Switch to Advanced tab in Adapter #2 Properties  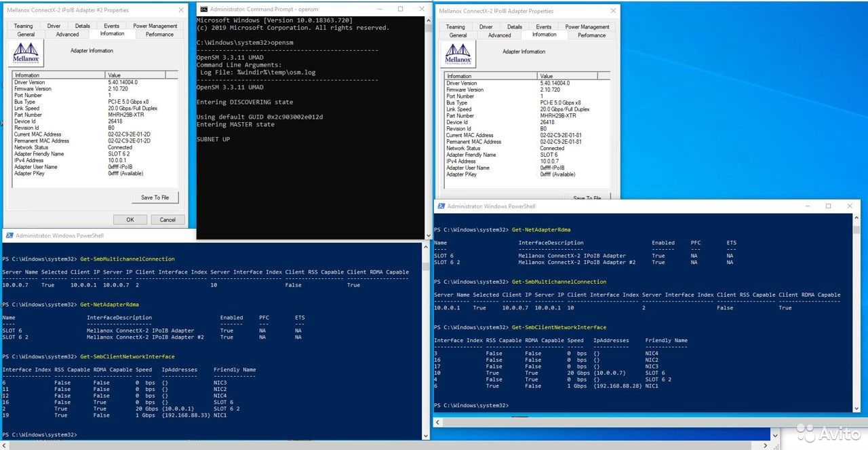[67, 34]
